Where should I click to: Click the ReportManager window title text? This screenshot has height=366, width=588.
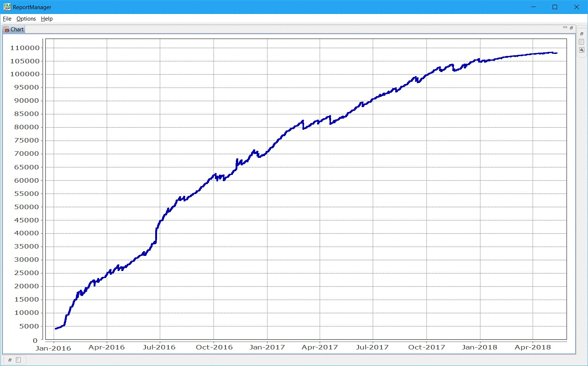pos(32,7)
